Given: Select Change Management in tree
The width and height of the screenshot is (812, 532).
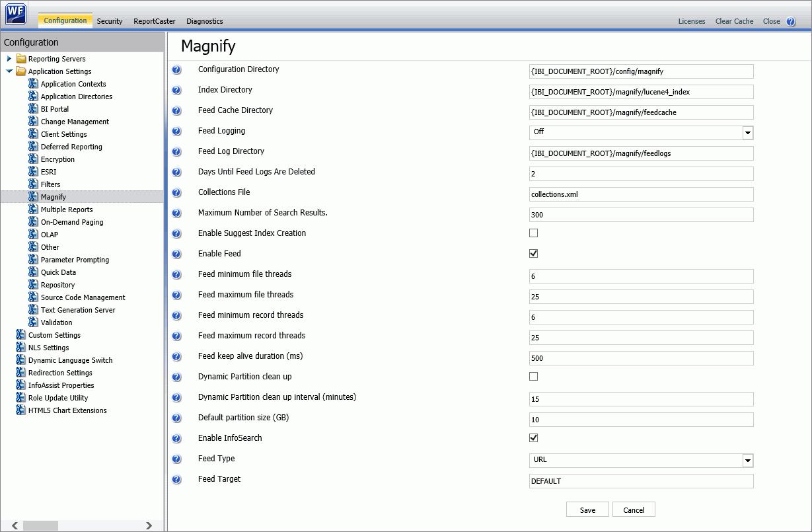Looking at the screenshot, I should (x=75, y=122).
